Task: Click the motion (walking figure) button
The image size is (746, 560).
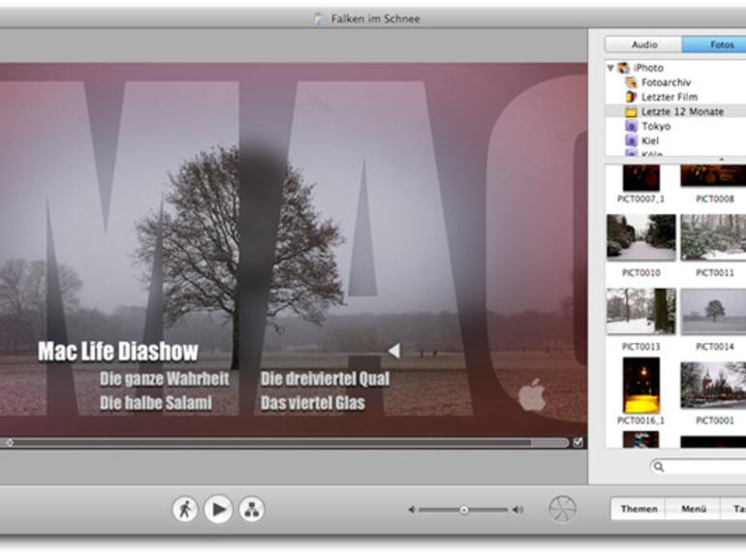Action: (x=185, y=509)
